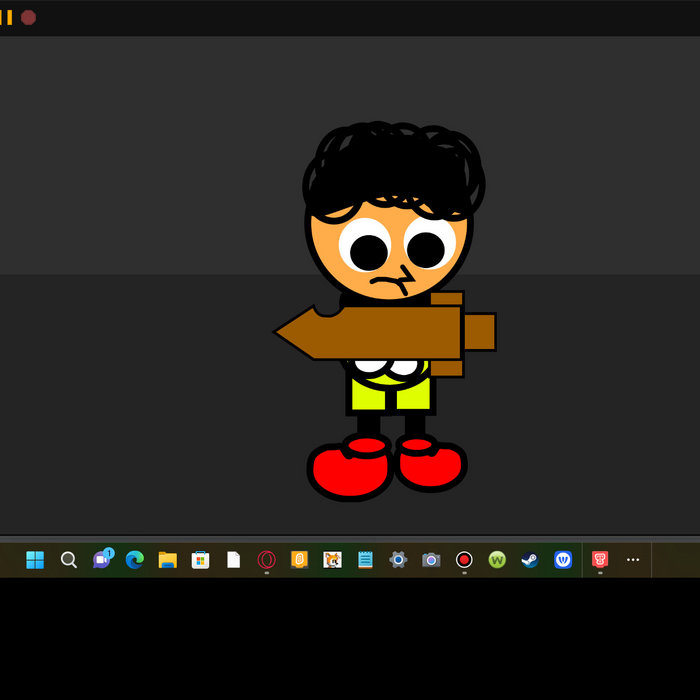700x700 pixels.
Task: Click the brown arrow sign the character holds
Action: pos(380,333)
